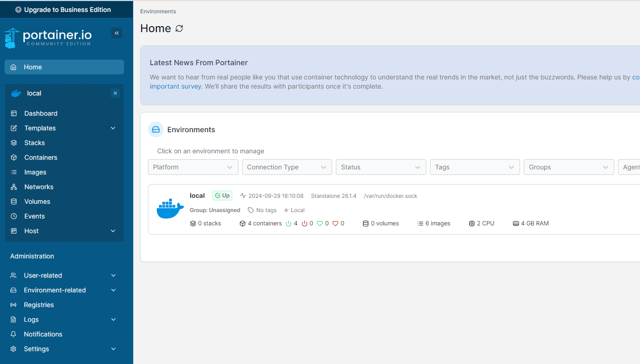The width and height of the screenshot is (640, 364).
Task: Click the Dashboard layout icon
Action: click(x=14, y=113)
